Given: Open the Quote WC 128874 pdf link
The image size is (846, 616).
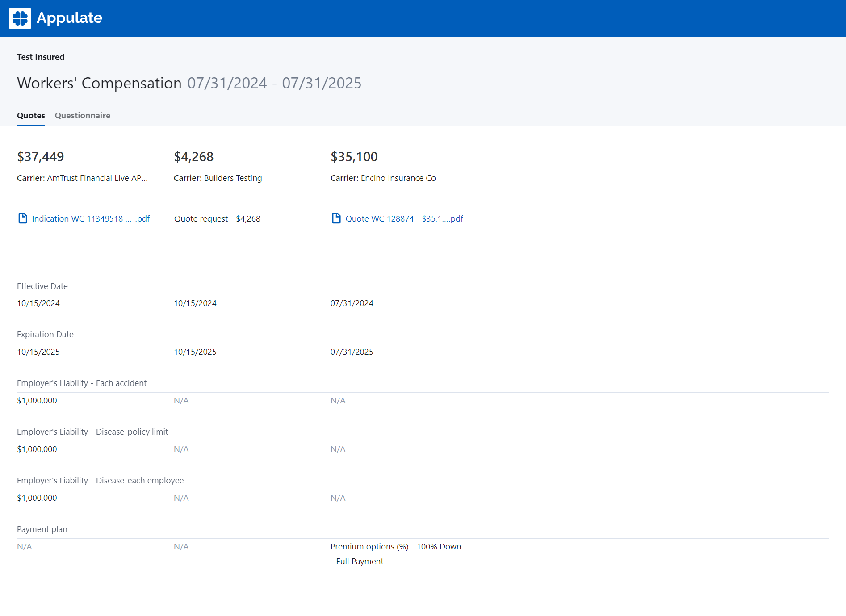Looking at the screenshot, I should pos(404,218).
